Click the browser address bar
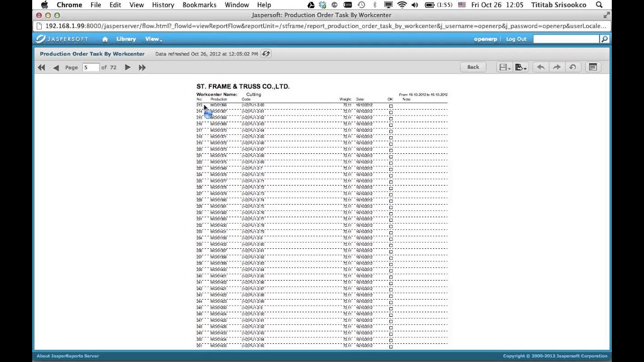The width and height of the screenshot is (644, 362). 321,26
